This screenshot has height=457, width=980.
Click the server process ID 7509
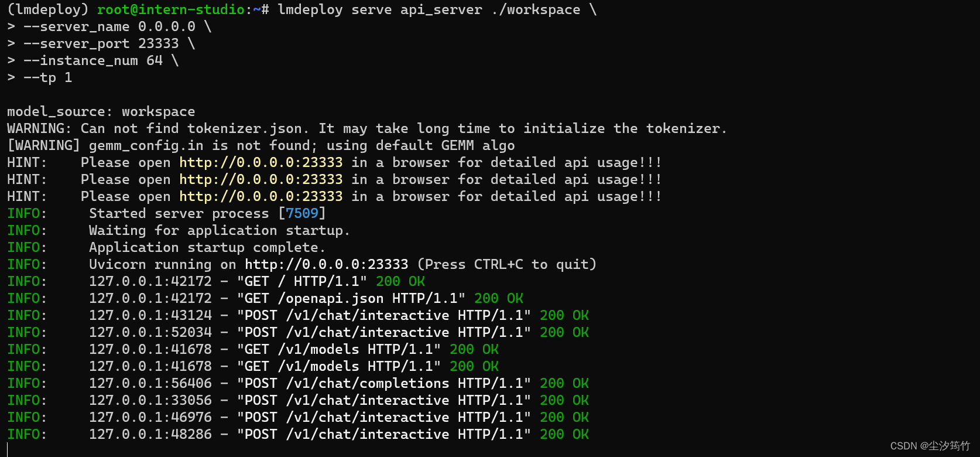point(302,213)
